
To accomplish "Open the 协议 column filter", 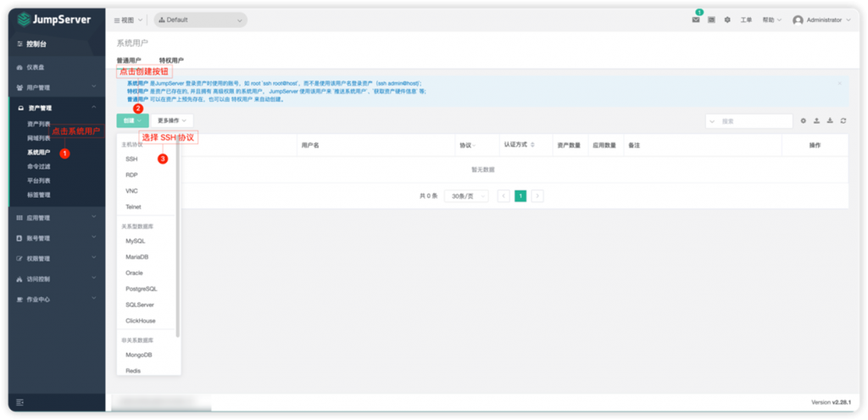I will coord(467,145).
